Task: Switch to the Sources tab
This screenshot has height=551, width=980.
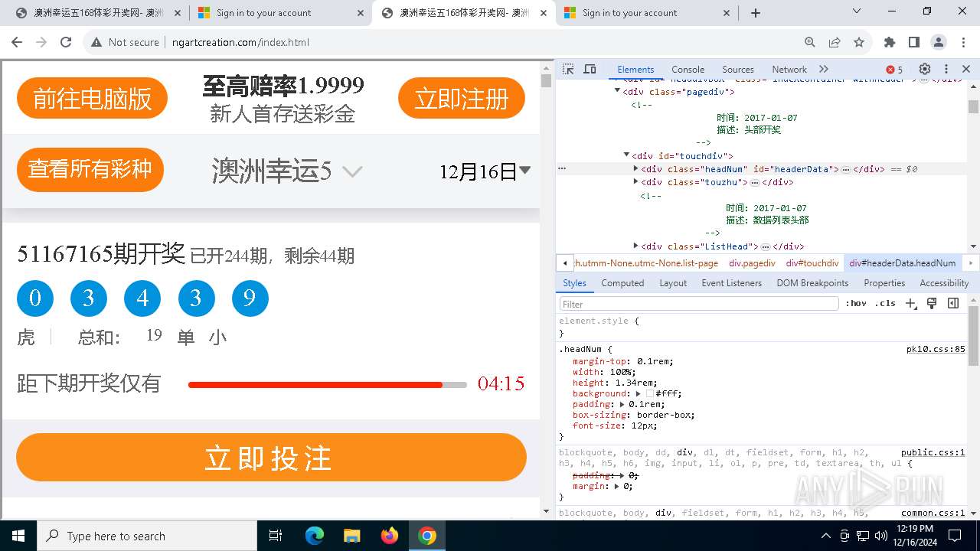Action: point(738,69)
